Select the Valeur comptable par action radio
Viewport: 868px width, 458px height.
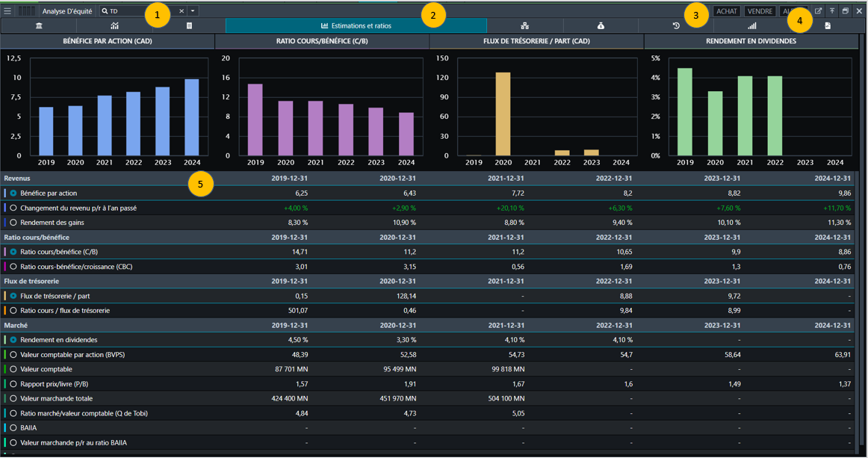coord(13,355)
